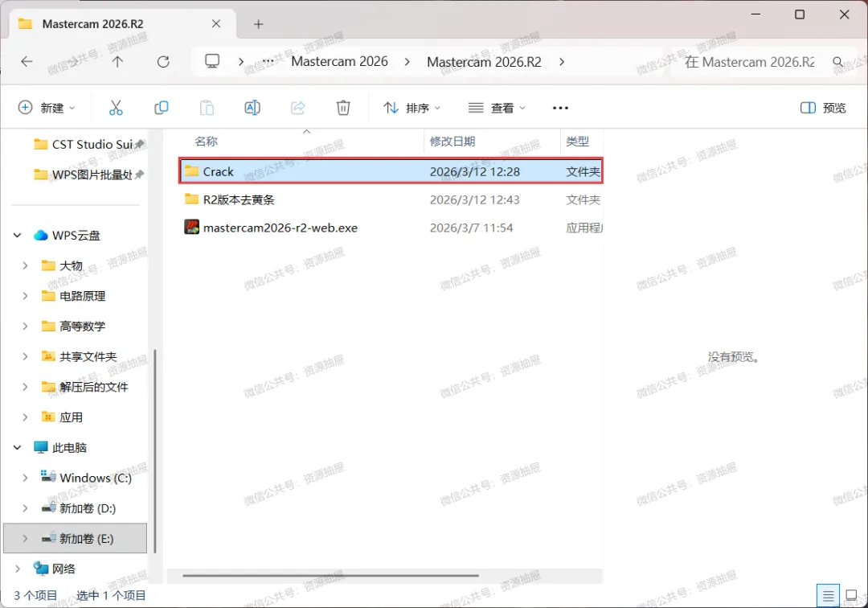Expand the 解压后的文件 node
868x608 pixels.
(x=25, y=387)
